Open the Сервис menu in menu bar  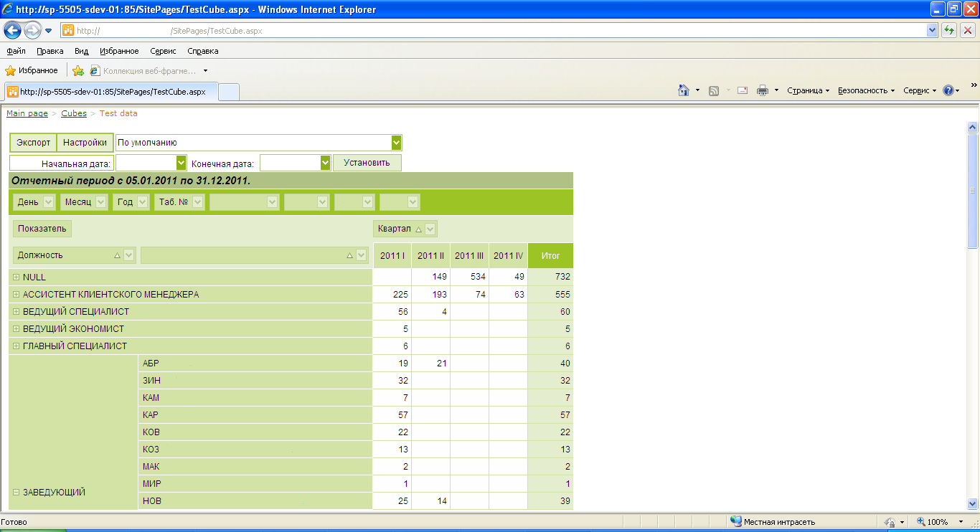164,51
